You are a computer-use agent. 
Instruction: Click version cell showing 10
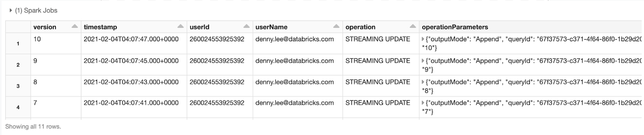(x=37, y=39)
